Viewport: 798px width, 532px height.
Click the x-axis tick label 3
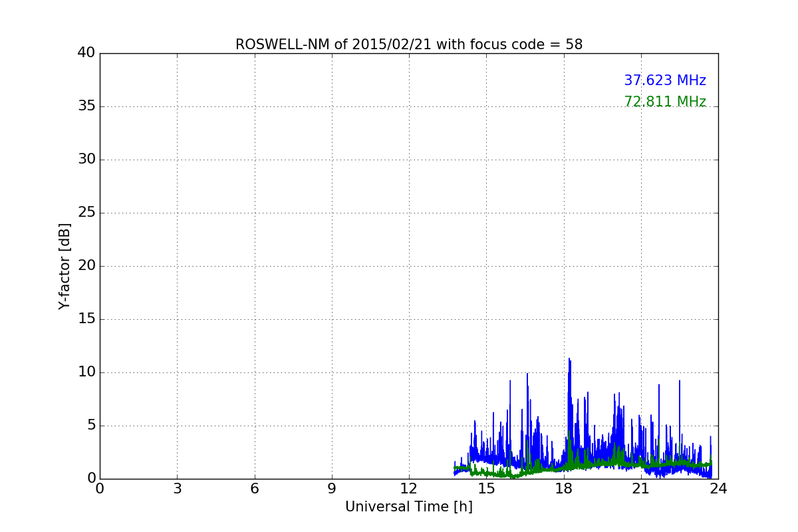[177, 489]
